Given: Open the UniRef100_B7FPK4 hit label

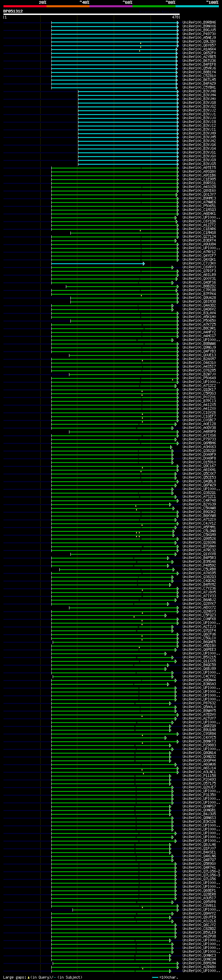Looking at the screenshot, I should point(199,294).
